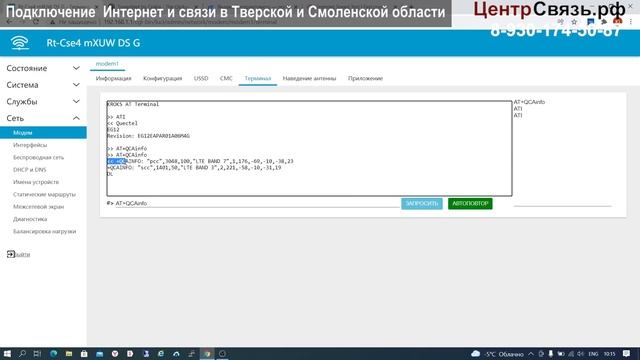Select the modem1 tab

(107, 64)
